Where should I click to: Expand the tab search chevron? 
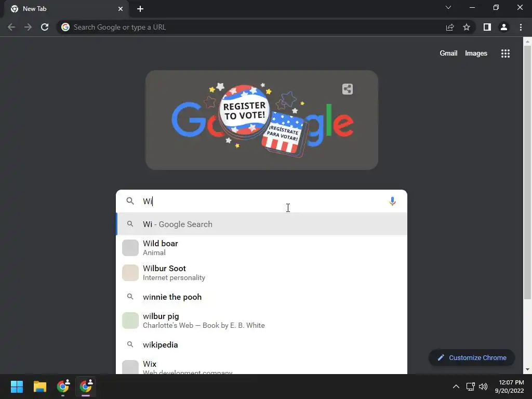[448, 7]
